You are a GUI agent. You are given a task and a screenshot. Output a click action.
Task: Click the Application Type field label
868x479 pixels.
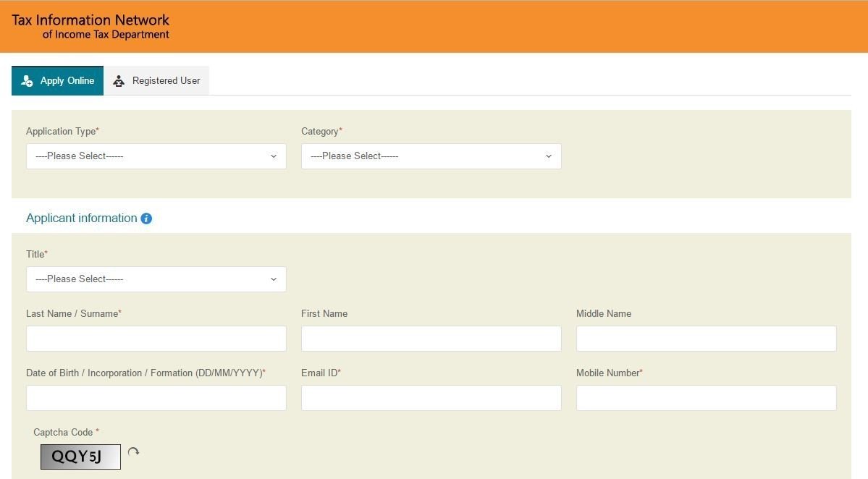(x=61, y=131)
